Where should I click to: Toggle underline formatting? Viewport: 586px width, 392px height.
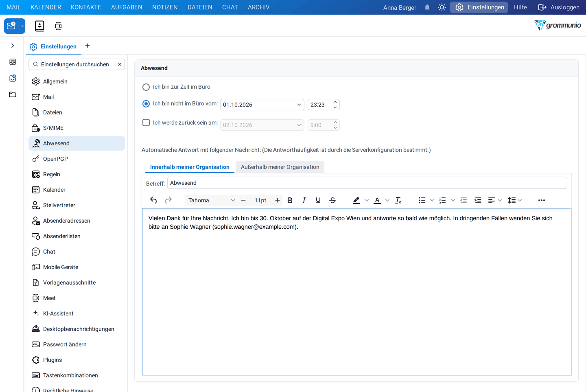click(318, 200)
